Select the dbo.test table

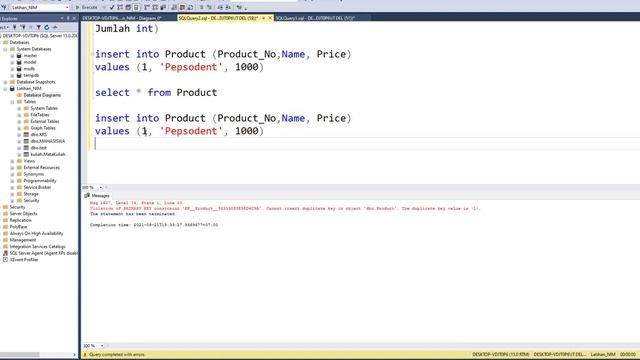coord(38,148)
